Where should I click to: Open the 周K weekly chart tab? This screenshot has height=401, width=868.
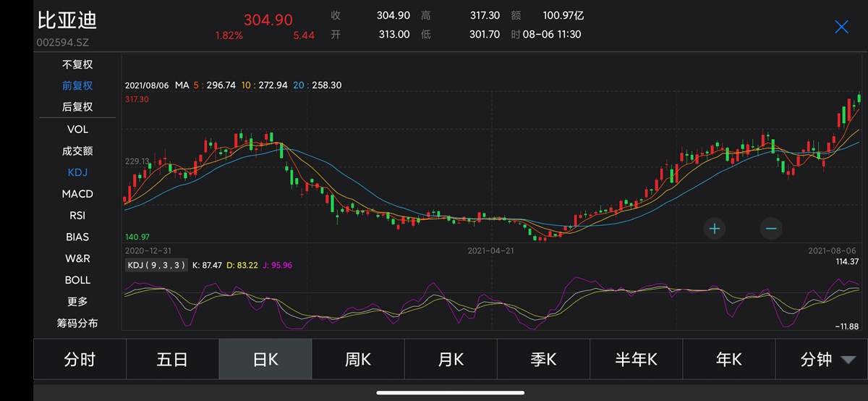(x=358, y=360)
